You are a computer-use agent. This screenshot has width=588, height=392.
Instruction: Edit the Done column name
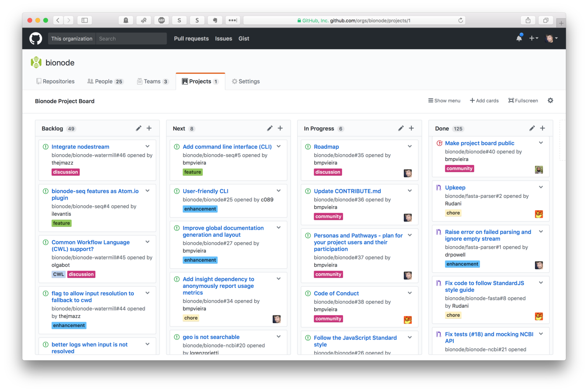pyautogui.click(x=532, y=128)
